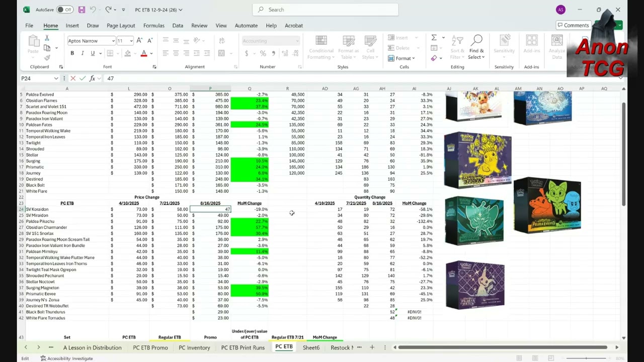
Task: Click the Merge & Center icon
Action: tap(221, 53)
